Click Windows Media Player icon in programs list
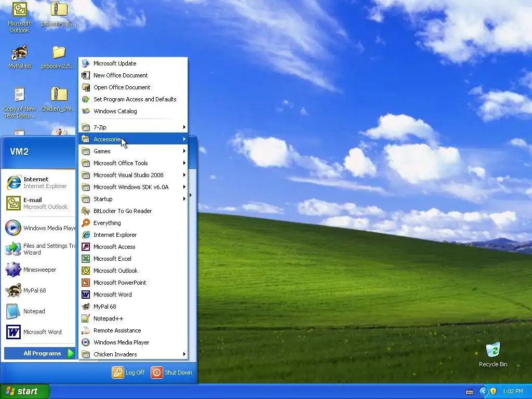Image resolution: width=532 pixels, height=399 pixels. tap(86, 342)
